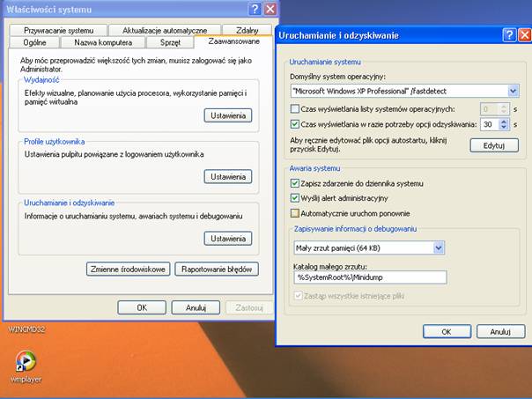Viewport: 532px width, 399px height.
Task: Open Ustawienia in the Wydajność section
Action: tap(228, 115)
